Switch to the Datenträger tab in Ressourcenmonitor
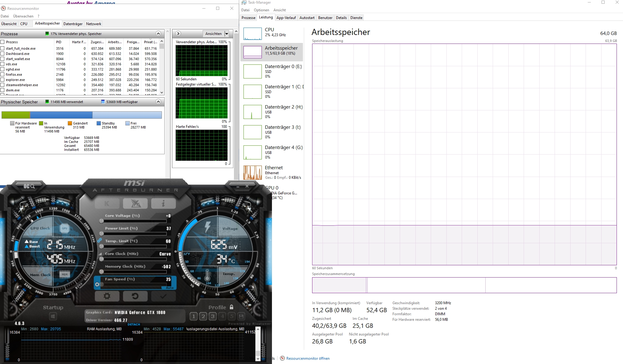Viewport: 623px width, 364px height. pyautogui.click(x=73, y=24)
